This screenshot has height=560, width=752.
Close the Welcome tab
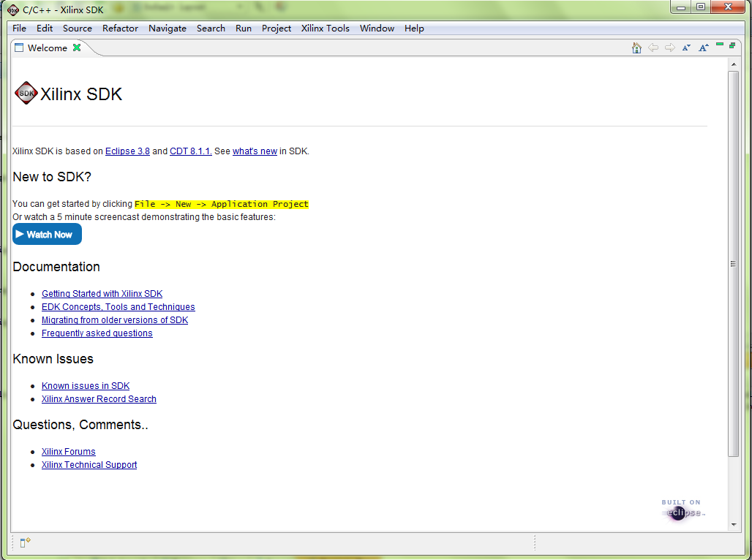pyautogui.click(x=77, y=48)
